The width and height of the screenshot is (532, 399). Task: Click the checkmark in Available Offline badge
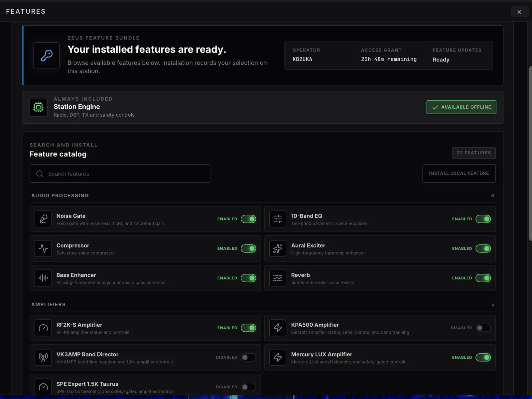(435, 107)
